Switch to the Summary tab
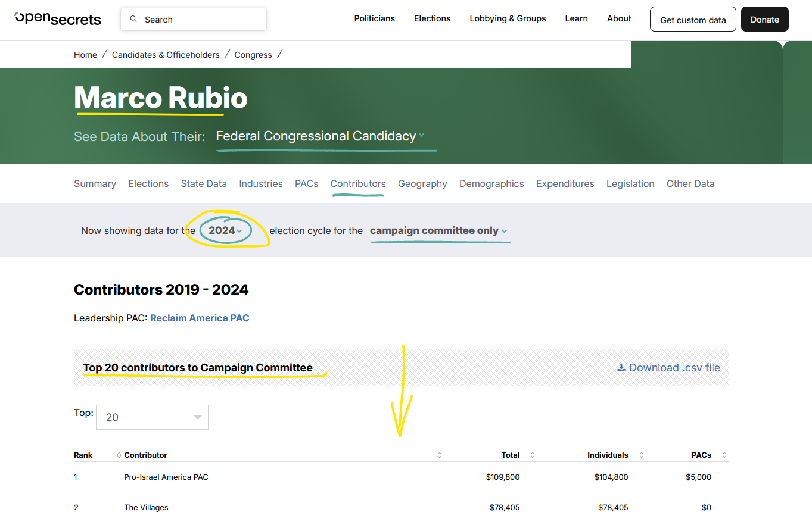Viewport: 812px width, 525px height. coord(95,184)
